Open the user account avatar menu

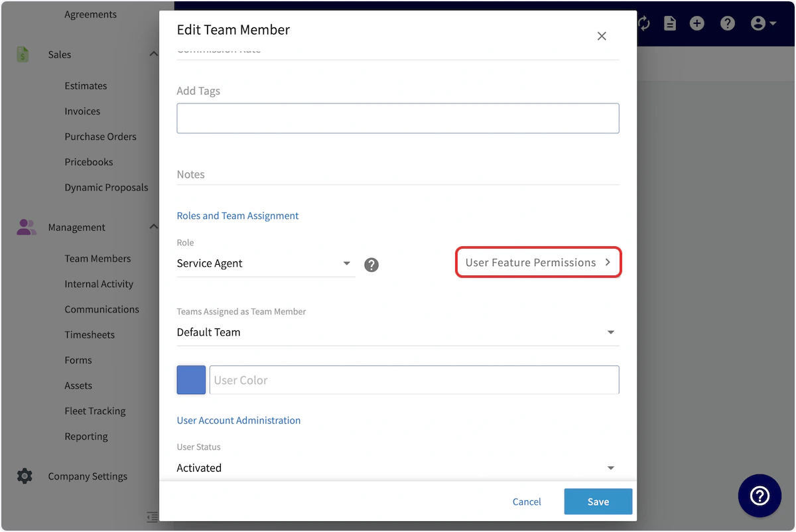point(763,23)
